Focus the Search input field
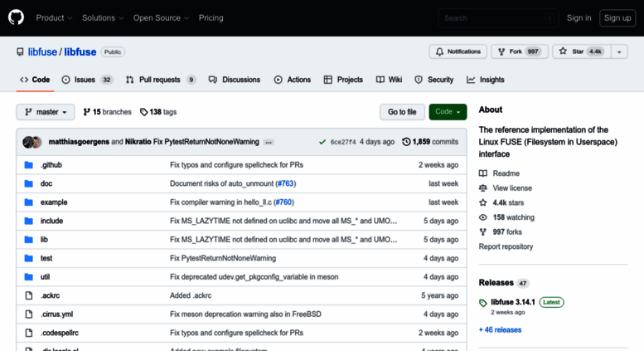644x351 pixels. click(499, 18)
